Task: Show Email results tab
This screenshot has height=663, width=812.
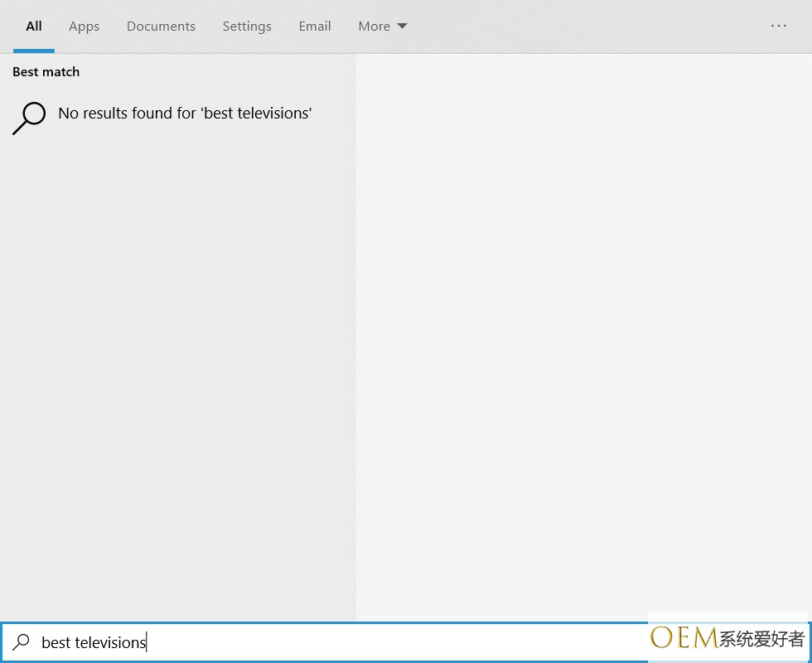Action: (x=315, y=27)
